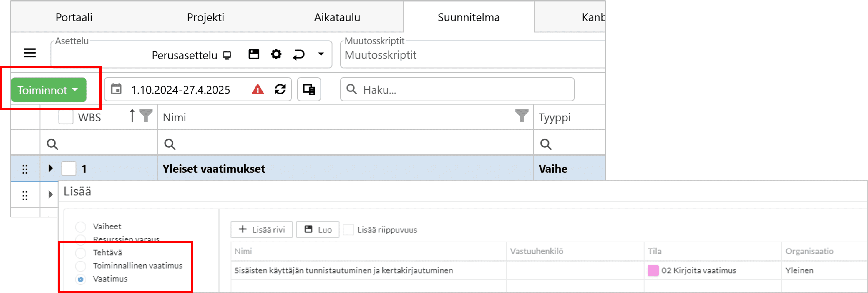Expand the Yleiset vaatimukset row
Image resolution: width=868 pixels, height=293 pixels.
point(51,168)
